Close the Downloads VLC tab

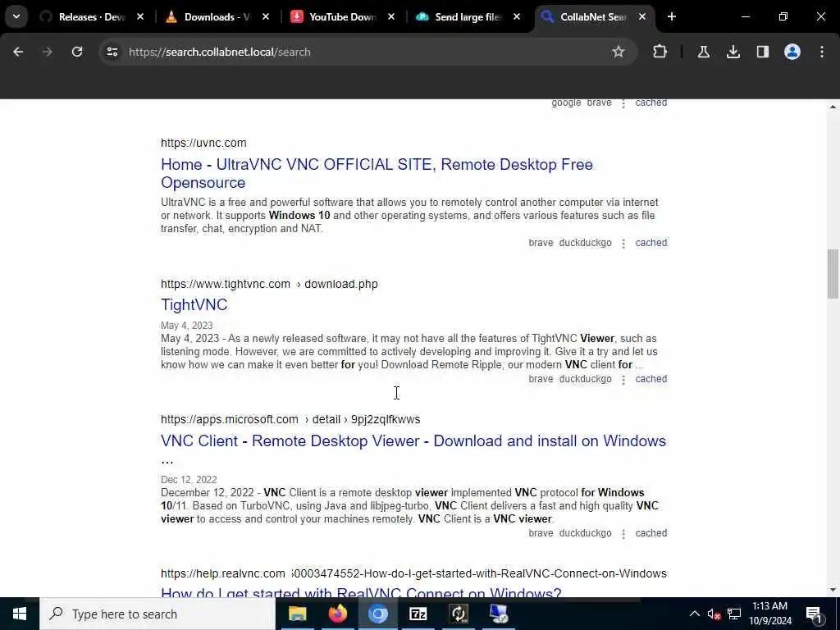(x=265, y=17)
